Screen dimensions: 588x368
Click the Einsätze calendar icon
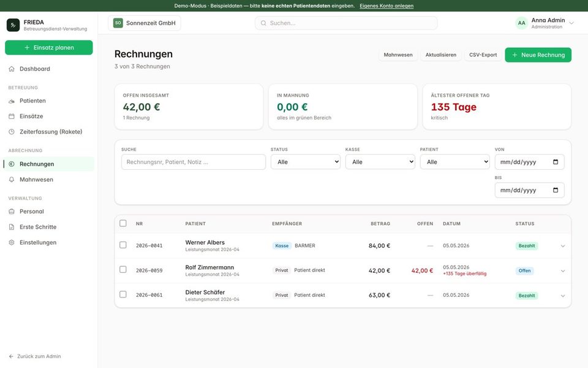(x=12, y=116)
